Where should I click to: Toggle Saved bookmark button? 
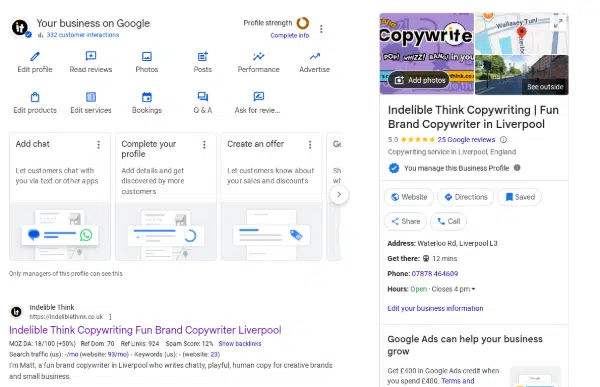520,197
